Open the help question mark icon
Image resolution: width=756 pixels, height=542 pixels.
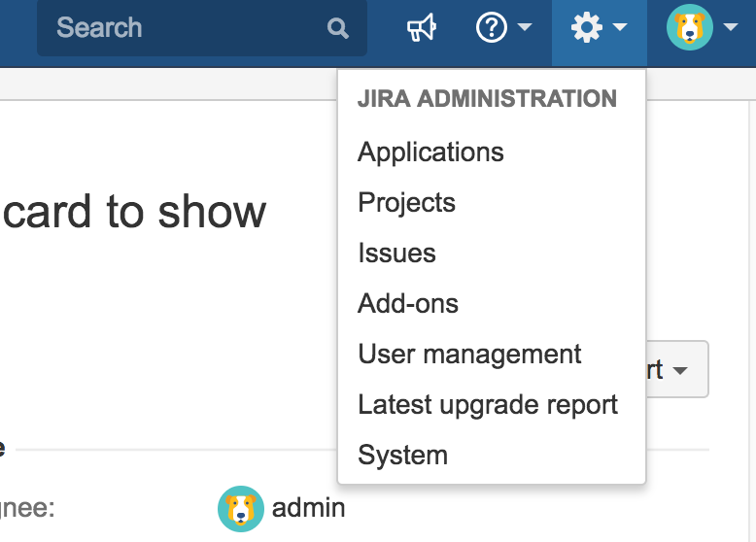click(492, 27)
